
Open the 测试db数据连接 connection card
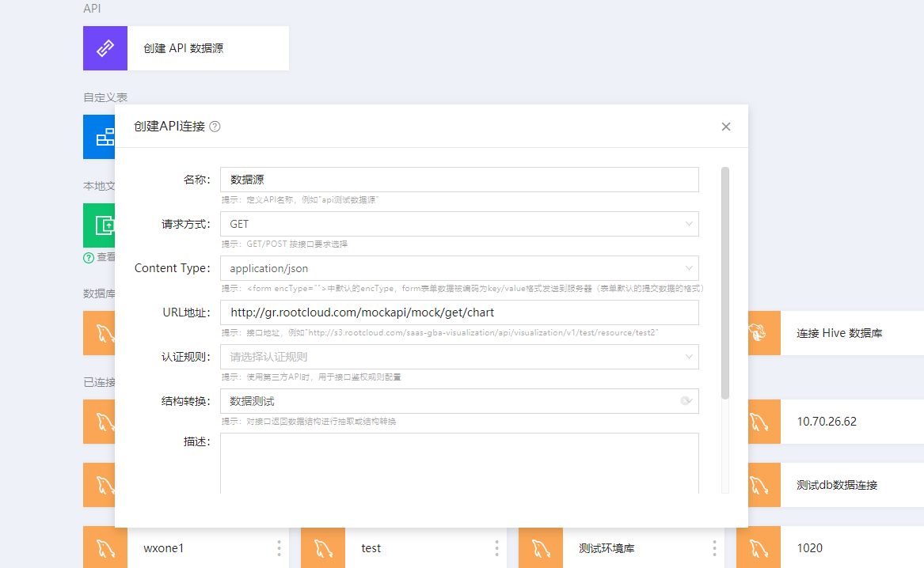(837, 485)
